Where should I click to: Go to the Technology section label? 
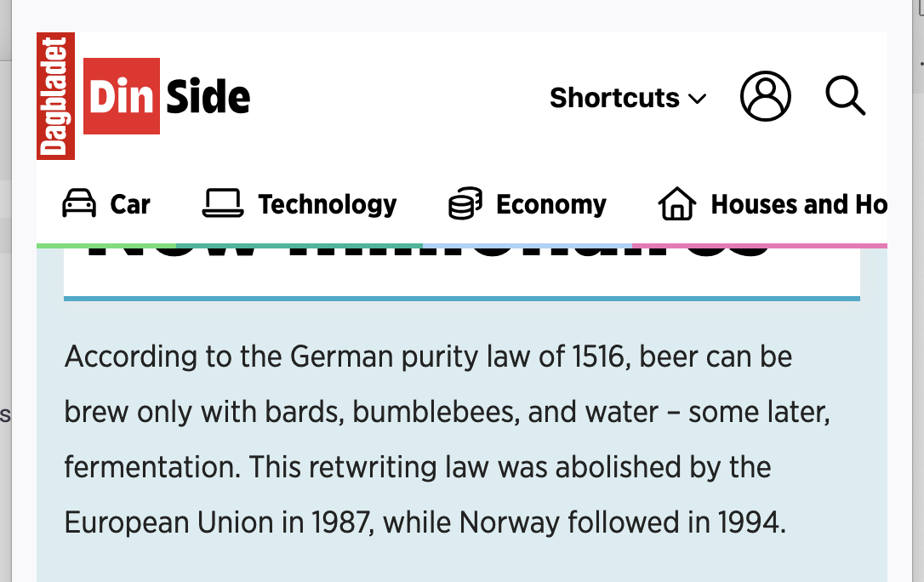click(328, 204)
